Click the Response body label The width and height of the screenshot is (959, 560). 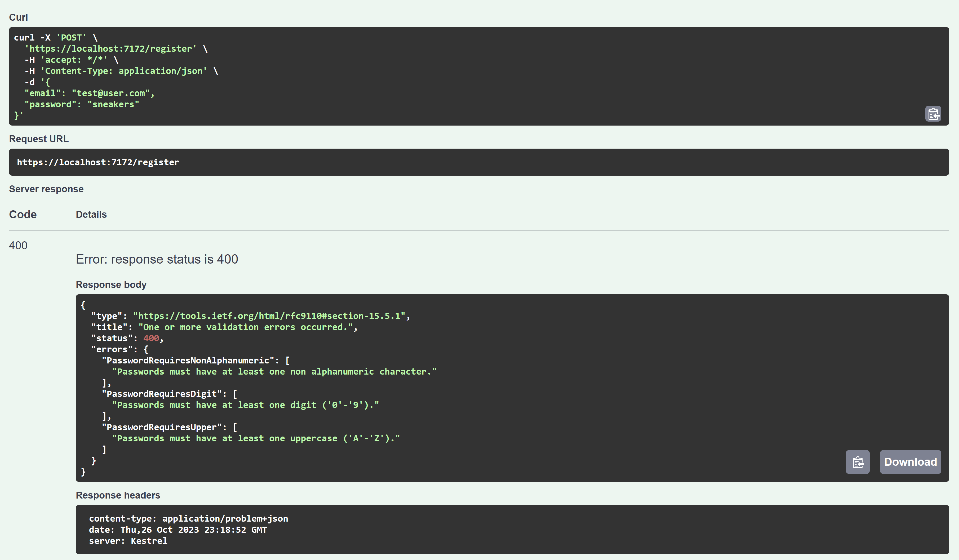pyautogui.click(x=111, y=285)
